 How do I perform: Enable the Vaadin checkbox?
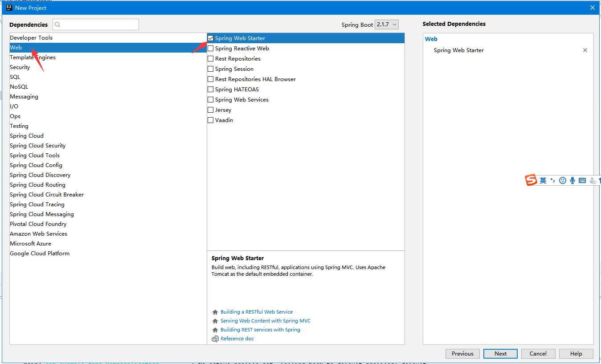[211, 120]
